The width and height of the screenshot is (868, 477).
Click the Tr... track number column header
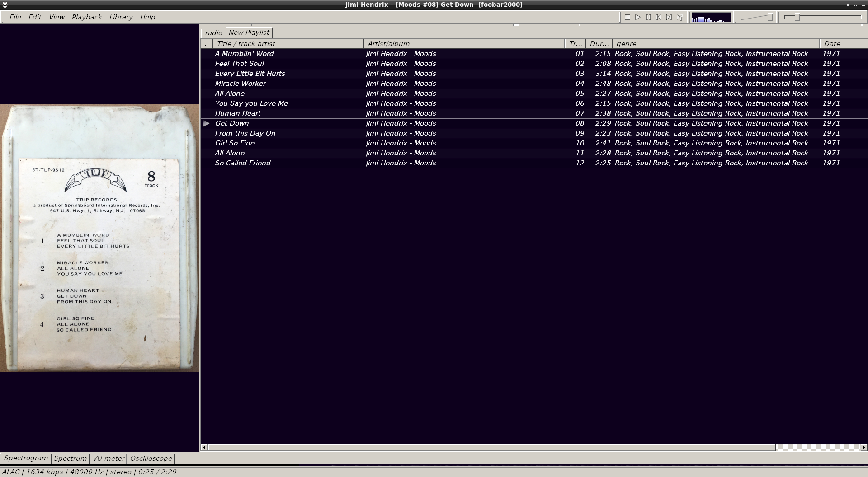tap(576, 44)
